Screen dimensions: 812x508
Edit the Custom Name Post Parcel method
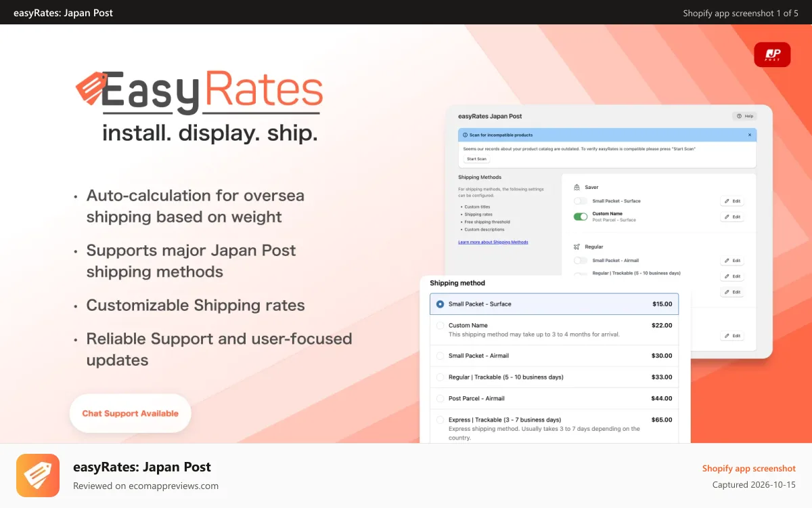pyautogui.click(x=732, y=217)
